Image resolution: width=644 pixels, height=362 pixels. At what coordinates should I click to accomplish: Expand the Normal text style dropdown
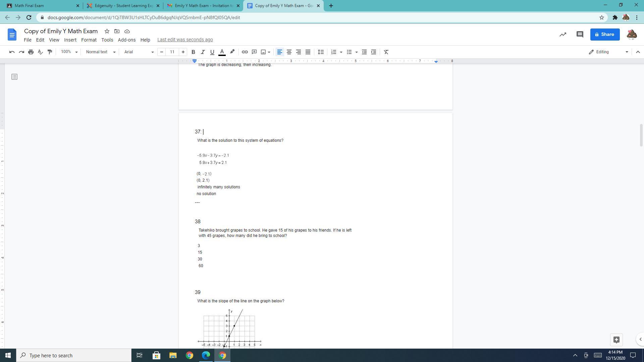100,52
